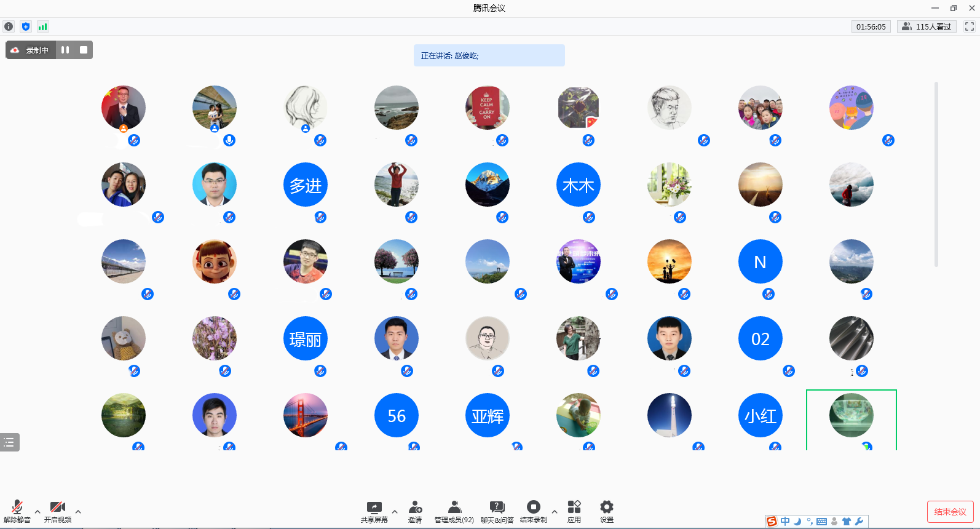The image size is (980, 529).
Task: Expand the share screen options arrow
Action: point(395,511)
